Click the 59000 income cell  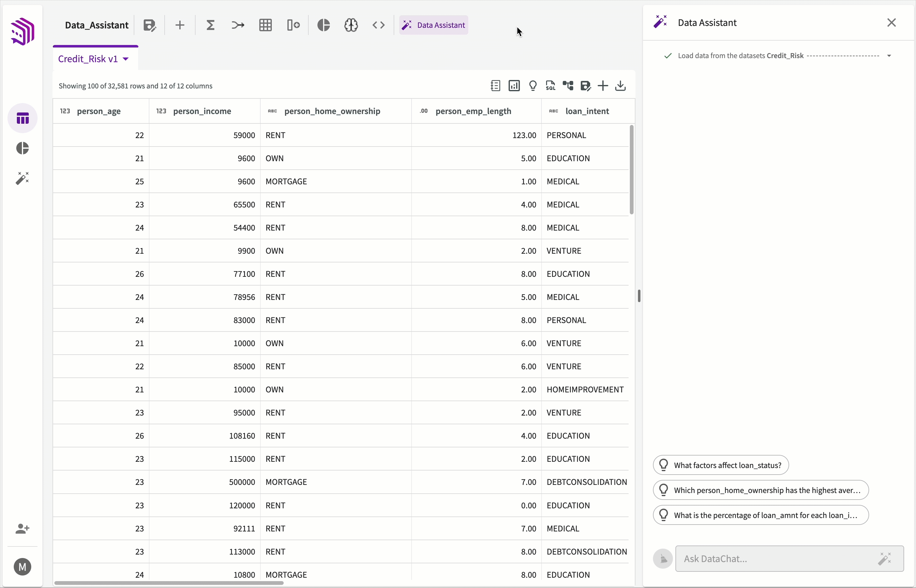(x=205, y=135)
